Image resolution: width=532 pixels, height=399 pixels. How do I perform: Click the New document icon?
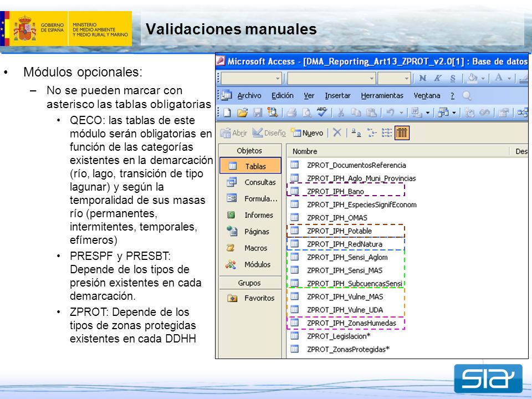227,112
